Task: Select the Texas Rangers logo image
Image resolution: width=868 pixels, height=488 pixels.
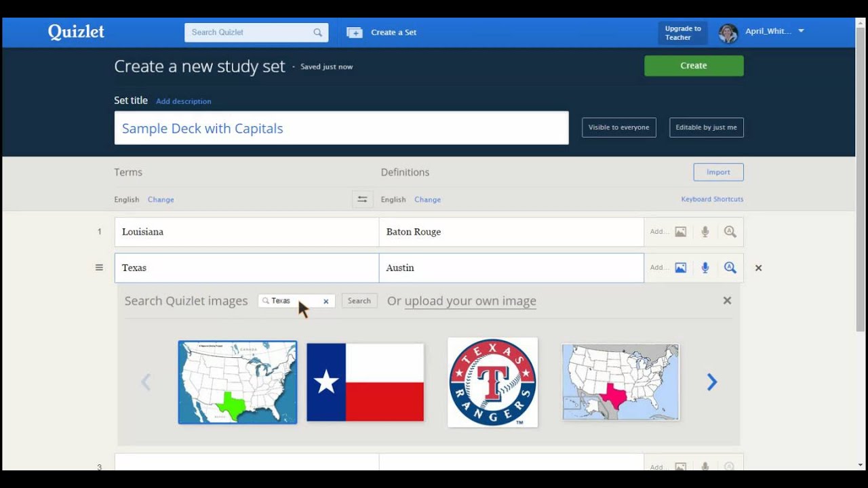Action: point(493,382)
